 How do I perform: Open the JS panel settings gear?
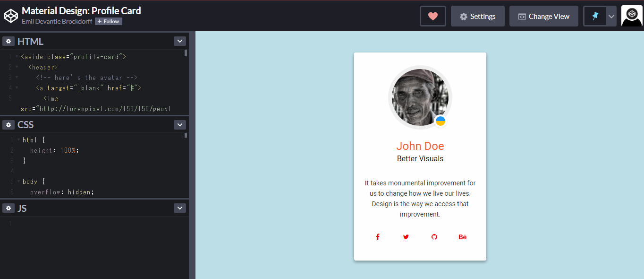pos(8,208)
